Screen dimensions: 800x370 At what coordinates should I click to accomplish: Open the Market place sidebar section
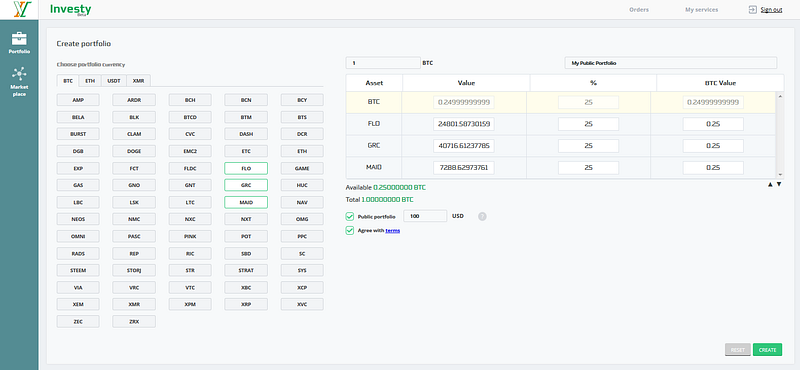tap(19, 82)
